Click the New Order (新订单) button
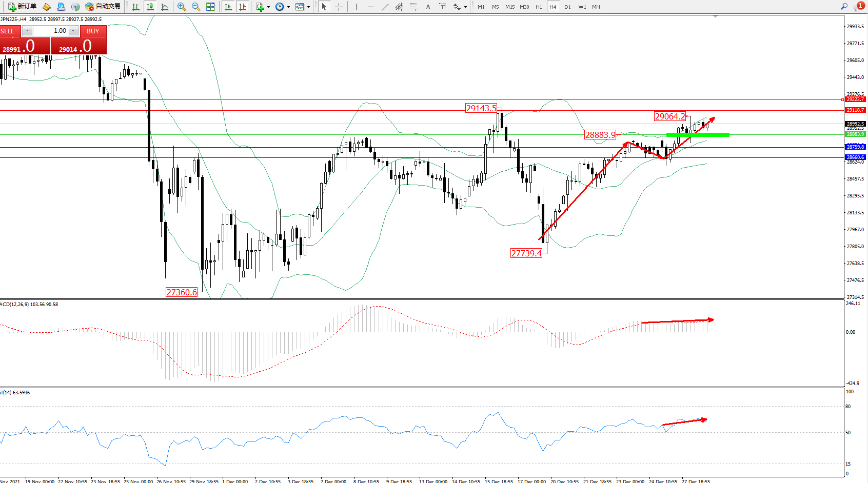868x483 pixels. click(x=23, y=7)
